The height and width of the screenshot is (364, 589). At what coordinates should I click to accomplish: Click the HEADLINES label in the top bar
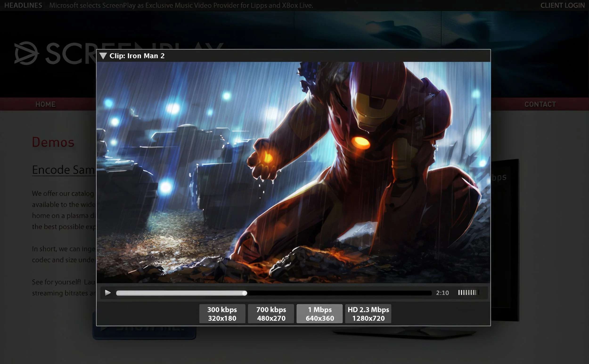coord(23,5)
